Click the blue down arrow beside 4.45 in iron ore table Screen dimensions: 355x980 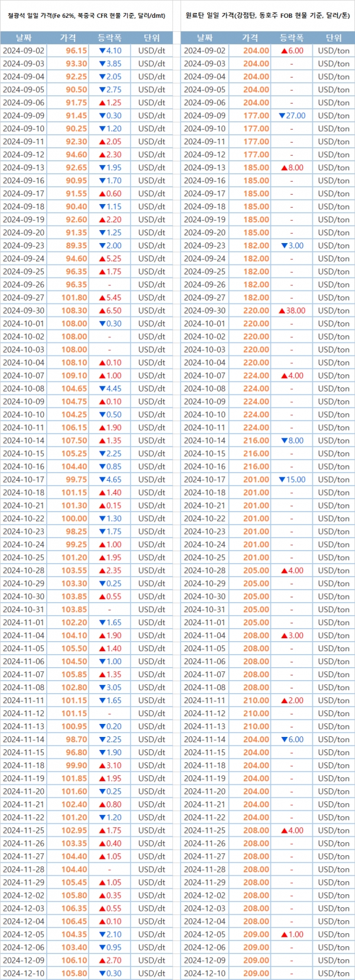pos(102,389)
